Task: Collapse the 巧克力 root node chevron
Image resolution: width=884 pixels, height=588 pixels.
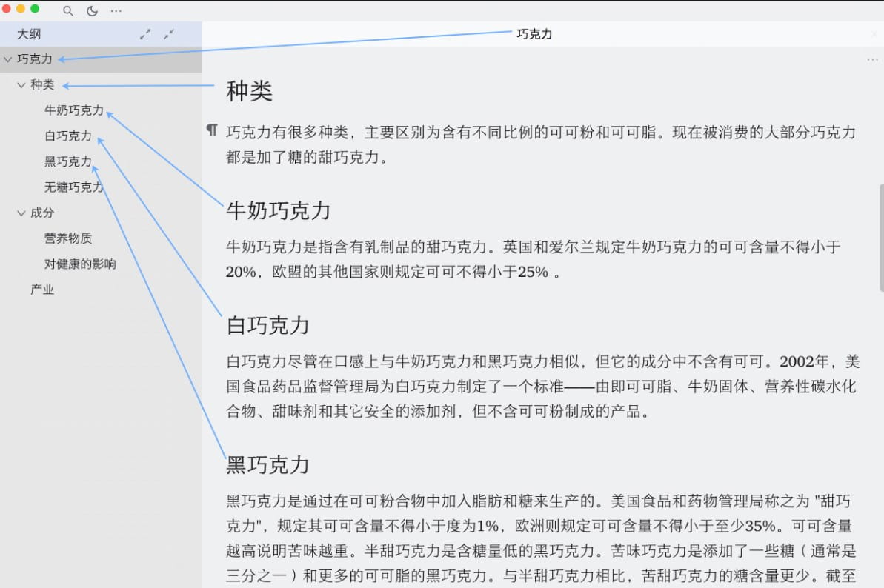Action: point(7,59)
